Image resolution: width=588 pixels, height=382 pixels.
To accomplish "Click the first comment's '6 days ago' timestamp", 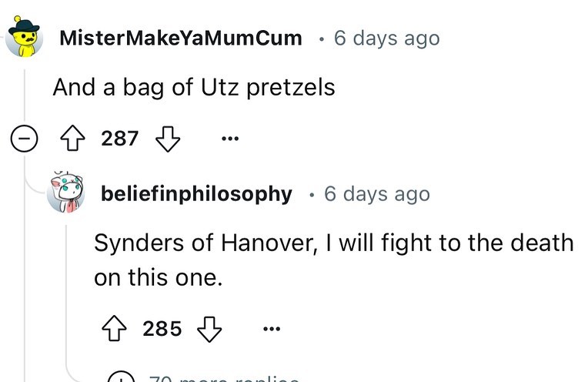I will tap(386, 39).
